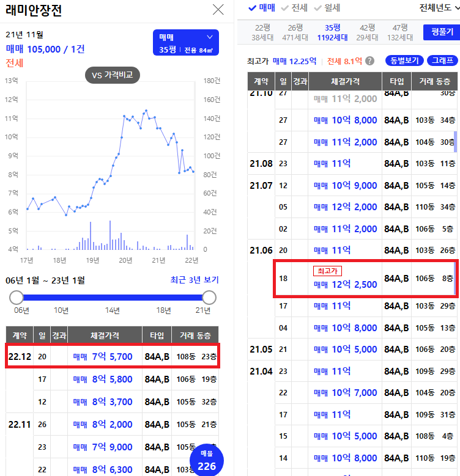Click the 21.08 contract month cell
Image resolution: width=460 pixels, height=476 pixels.
point(261,164)
